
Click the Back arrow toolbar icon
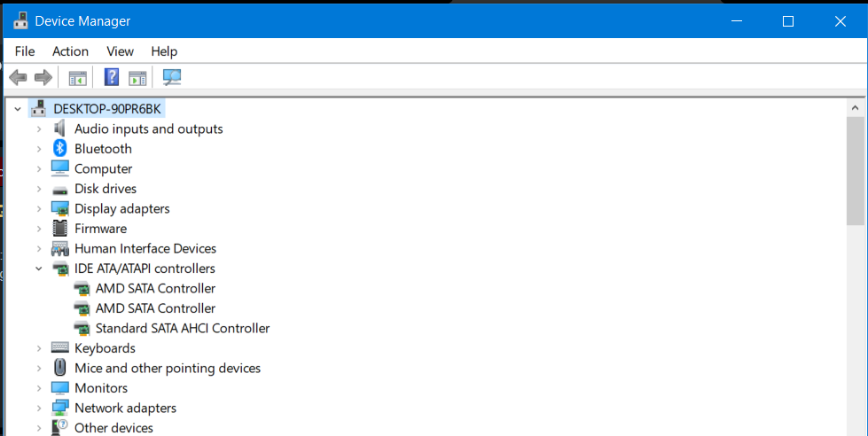[x=18, y=78]
